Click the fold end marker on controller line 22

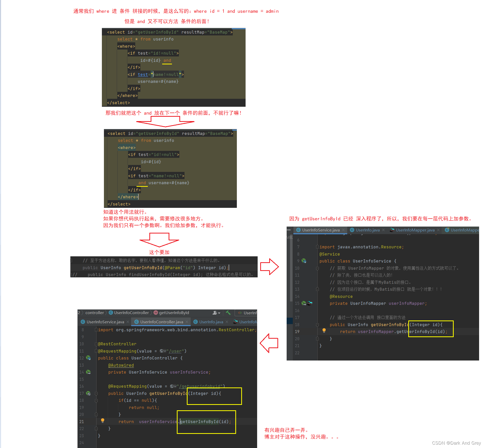(96, 428)
